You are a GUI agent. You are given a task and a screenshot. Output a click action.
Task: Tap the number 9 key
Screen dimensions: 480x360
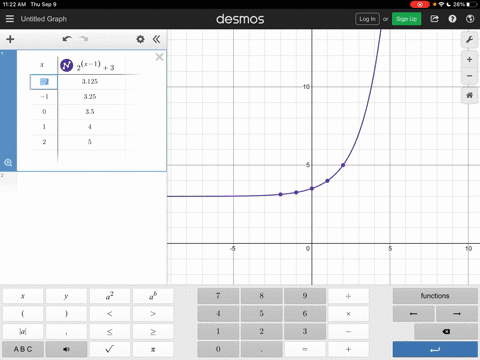coord(305,296)
